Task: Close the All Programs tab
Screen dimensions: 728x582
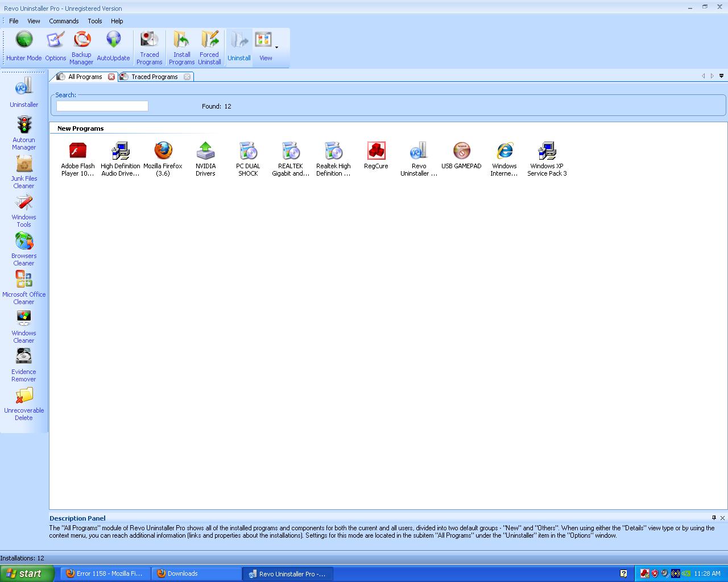Action: (x=111, y=77)
